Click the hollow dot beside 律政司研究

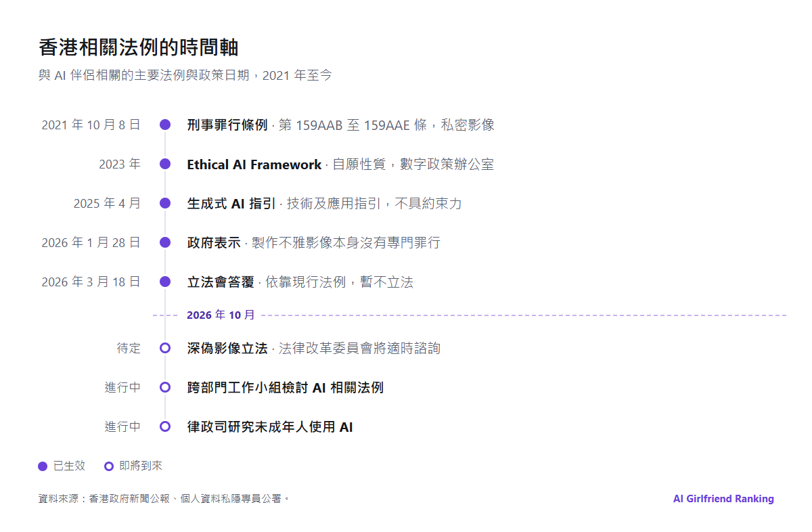tap(165, 426)
